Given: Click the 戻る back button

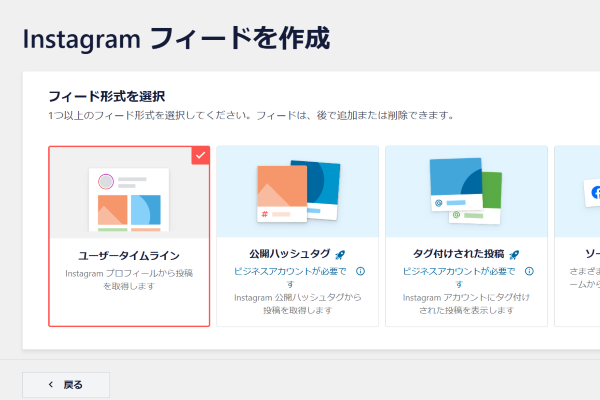Looking at the screenshot, I should tap(66, 385).
